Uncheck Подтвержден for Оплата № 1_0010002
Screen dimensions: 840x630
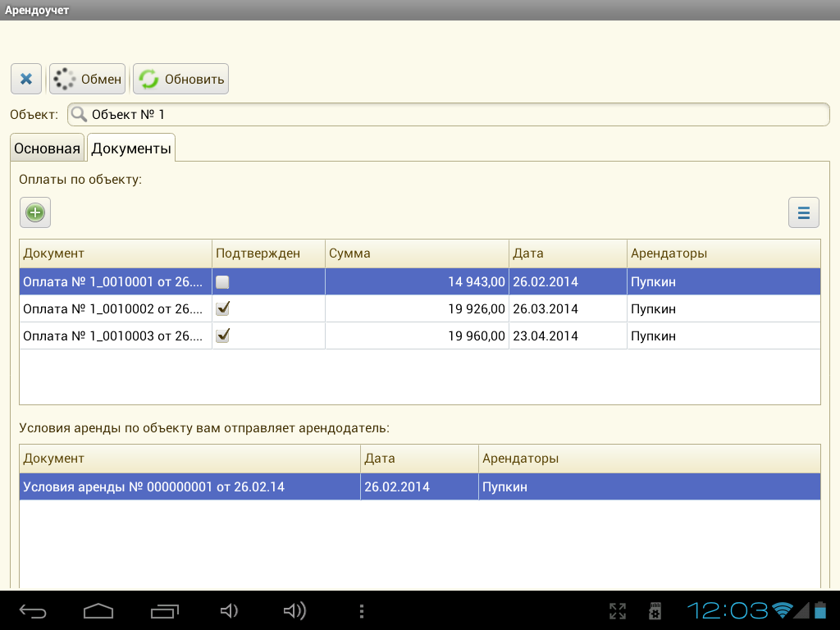tap(222, 309)
